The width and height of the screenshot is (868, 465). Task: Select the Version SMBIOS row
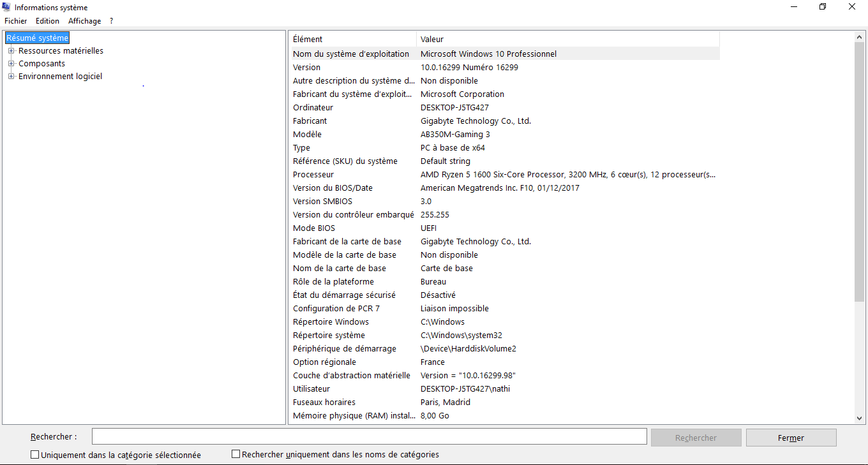pyautogui.click(x=505, y=201)
